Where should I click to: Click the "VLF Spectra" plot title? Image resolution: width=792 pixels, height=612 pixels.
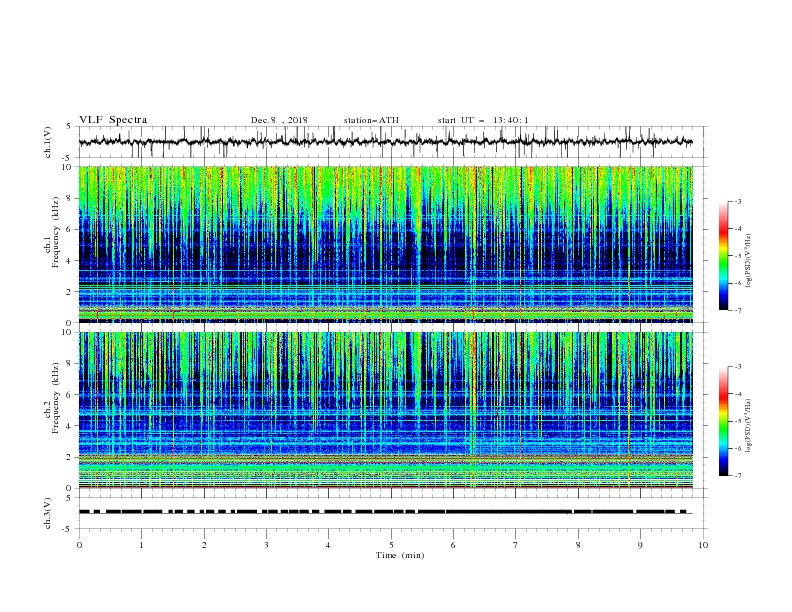[x=113, y=120]
